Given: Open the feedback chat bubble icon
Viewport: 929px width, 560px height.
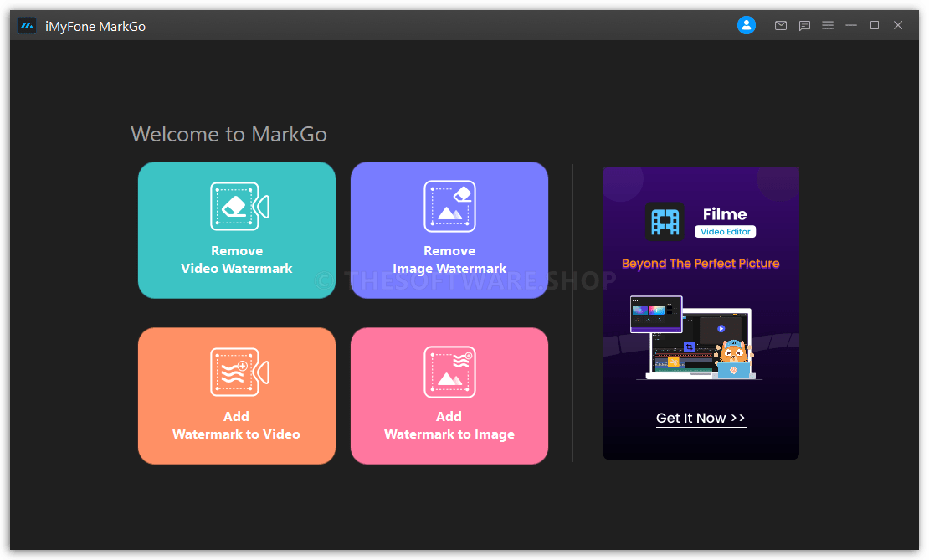Looking at the screenshot, I should (x=804, y=25).
